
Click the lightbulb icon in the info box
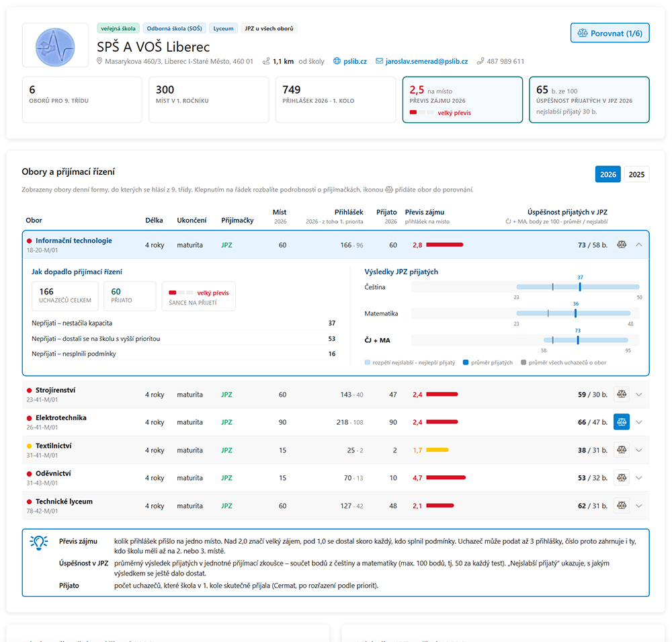[x=38, y=543]
